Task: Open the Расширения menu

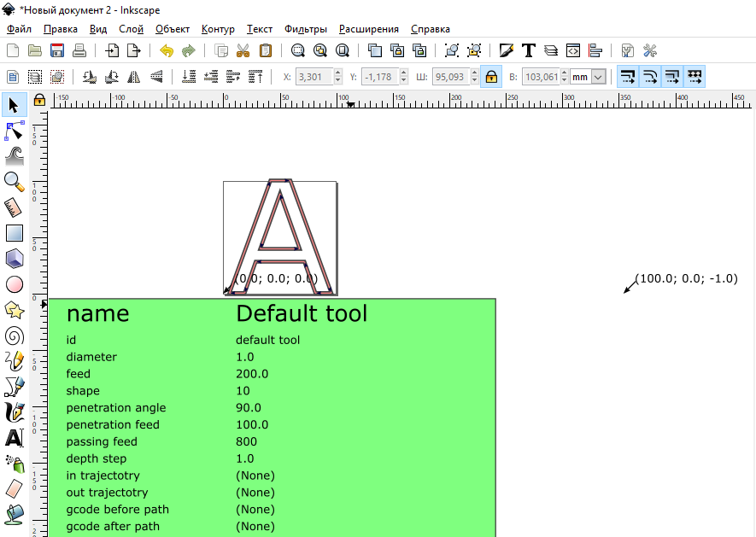Action: coord(369,29)
